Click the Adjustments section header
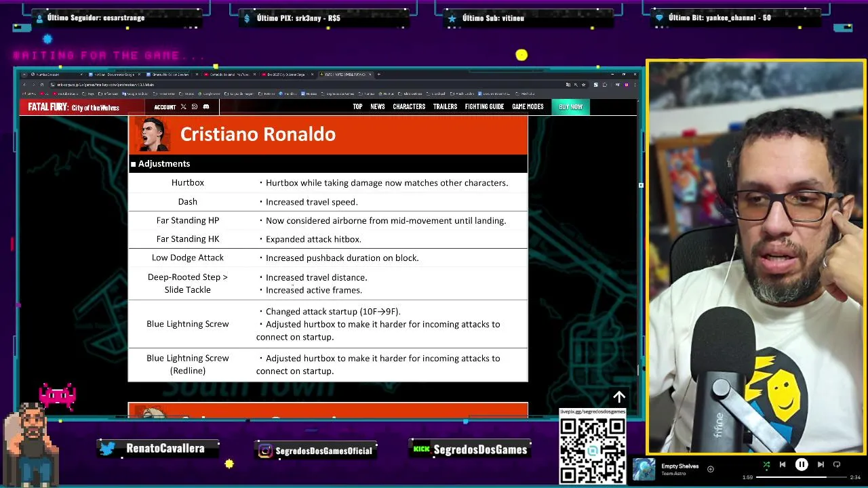The height and width of the screenshot is (488, 868). coord(328,163)
